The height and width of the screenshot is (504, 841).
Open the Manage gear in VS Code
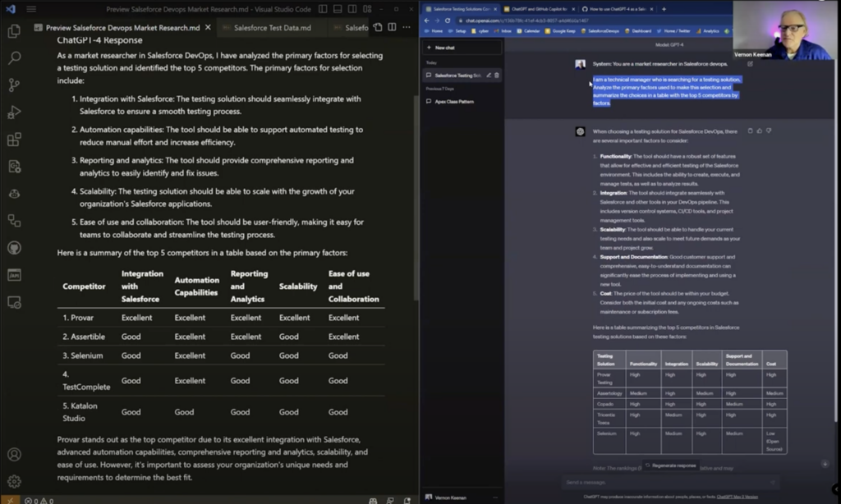click(15, 481)
